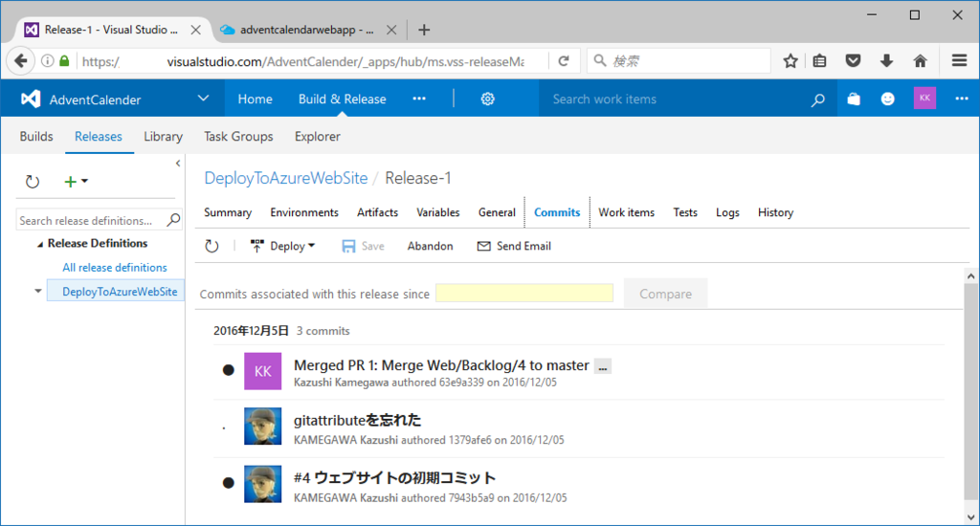Click the Abandon release button

click(x=430, y=246)
